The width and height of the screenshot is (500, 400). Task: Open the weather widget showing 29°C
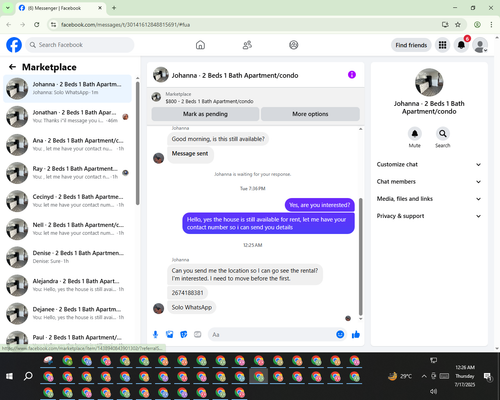coord(400,376)
